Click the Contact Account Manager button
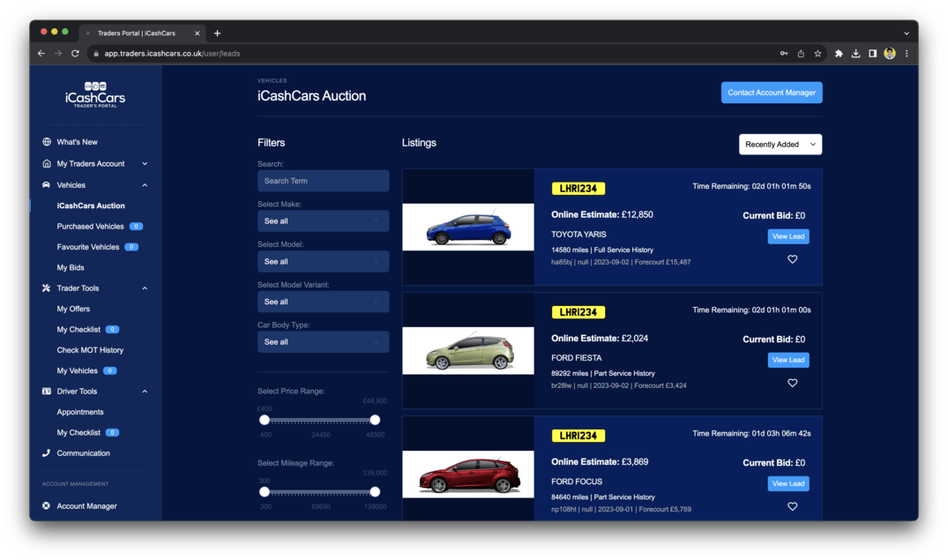948x560 pixels. [x=772, y=93]
